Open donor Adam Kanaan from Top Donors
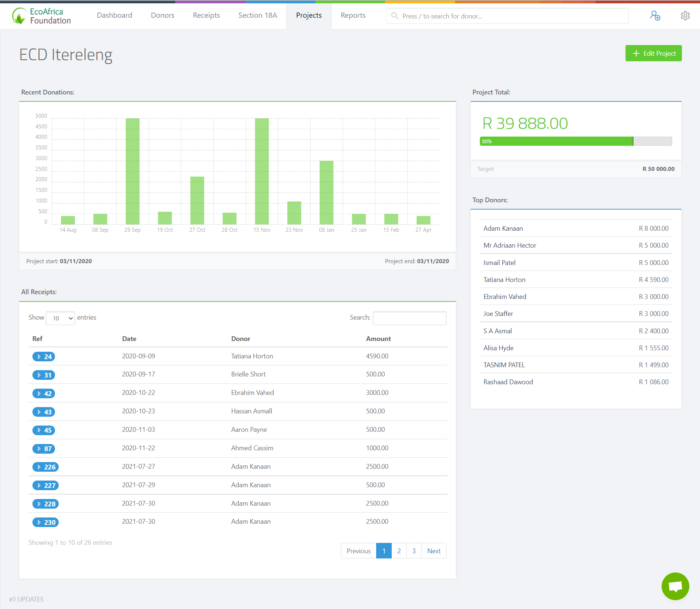This screenshot has height=609, width=700. pos(503,228)
